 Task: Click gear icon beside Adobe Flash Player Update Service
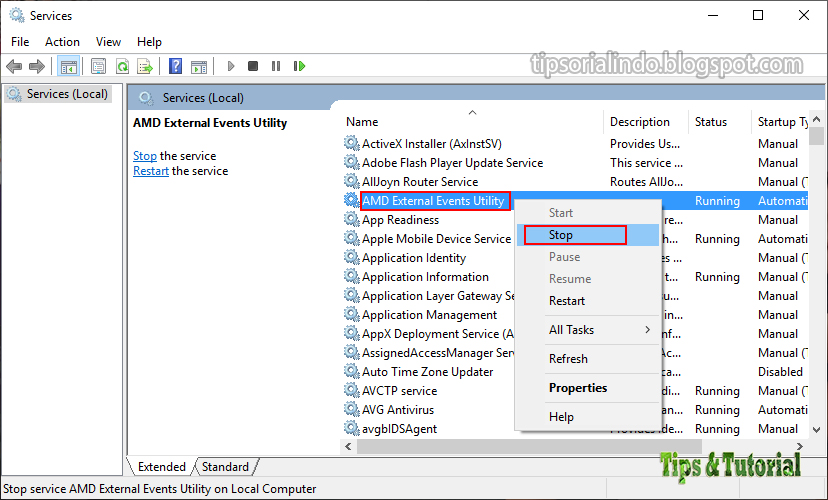coord(352,162)
